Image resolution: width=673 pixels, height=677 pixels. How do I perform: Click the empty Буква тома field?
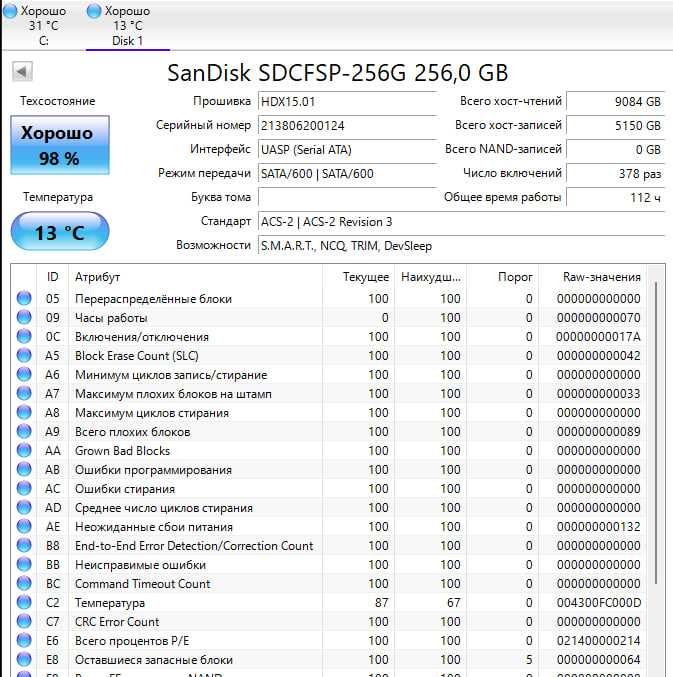pos(347,198)
